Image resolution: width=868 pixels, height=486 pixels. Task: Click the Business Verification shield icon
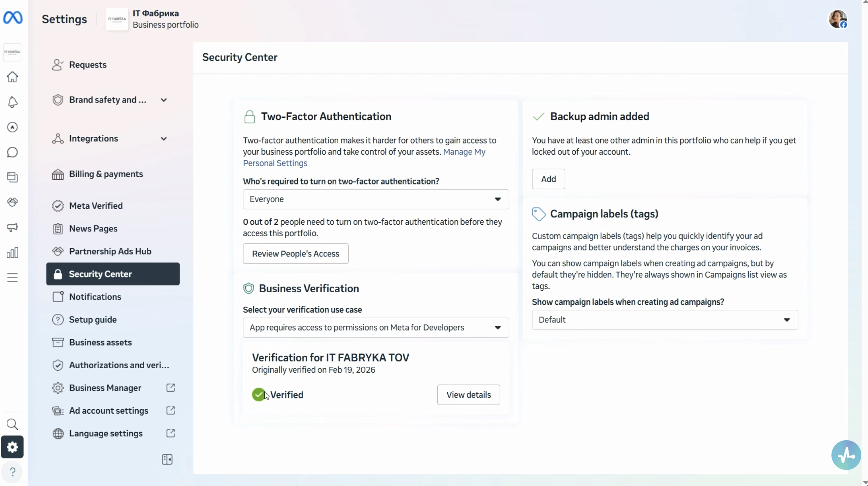tap(248, 288)
